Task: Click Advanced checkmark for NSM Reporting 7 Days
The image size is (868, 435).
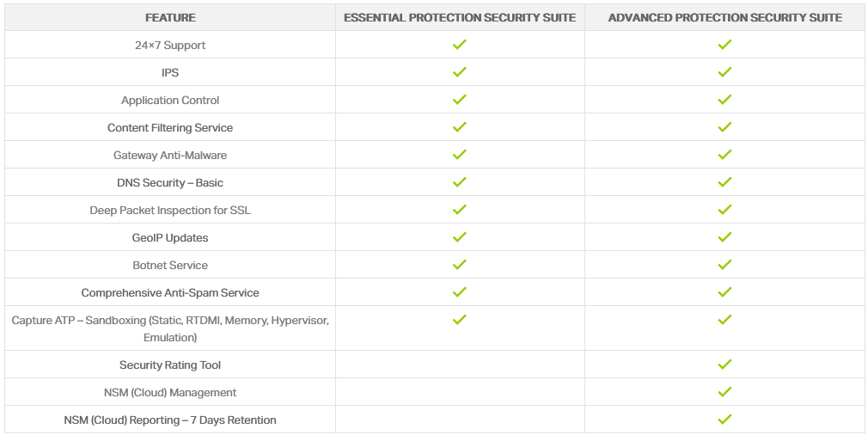Action: [724, 419]
